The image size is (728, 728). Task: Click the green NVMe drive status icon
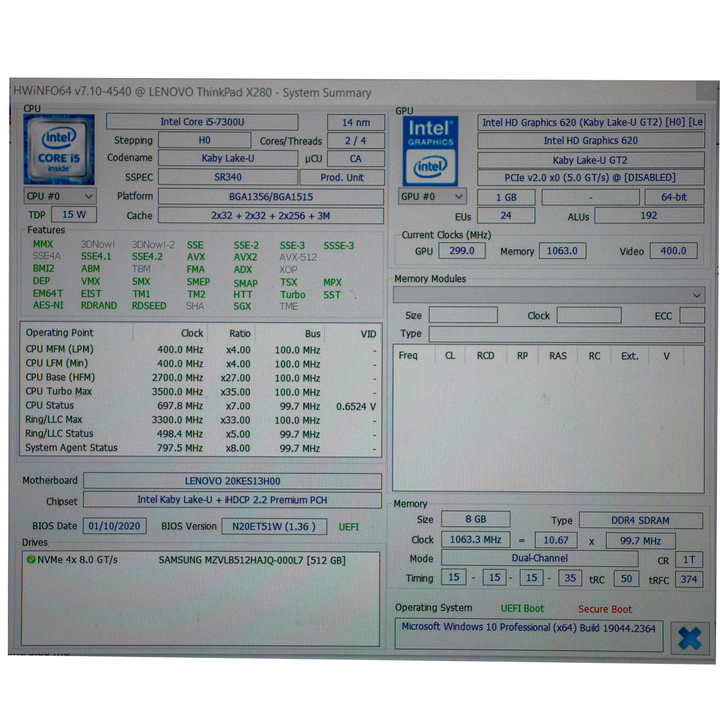coord(31,560)
